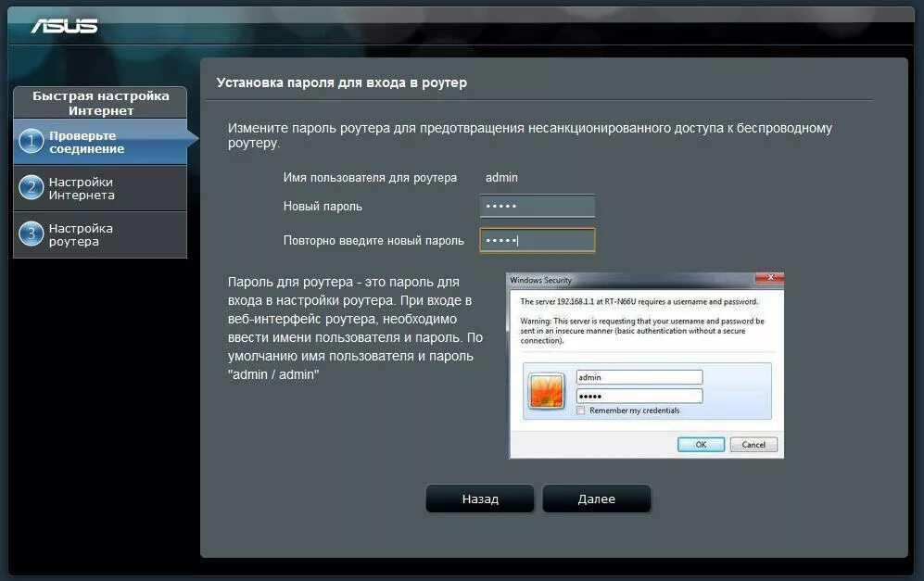Click the Установка пароля для входа в роутер heading

(x=341, y=82)
